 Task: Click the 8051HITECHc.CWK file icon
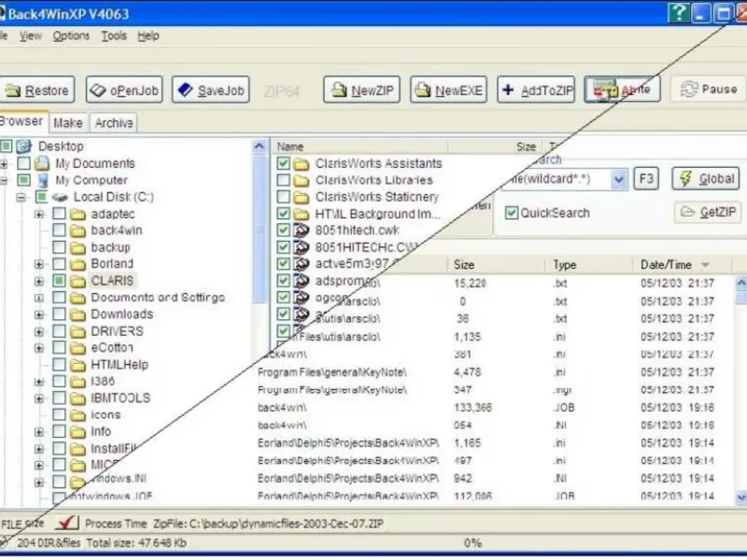[301, 247]
